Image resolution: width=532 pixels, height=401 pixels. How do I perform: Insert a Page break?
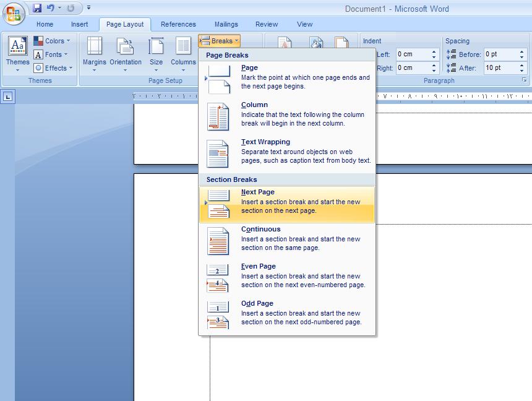pos(287,79)
